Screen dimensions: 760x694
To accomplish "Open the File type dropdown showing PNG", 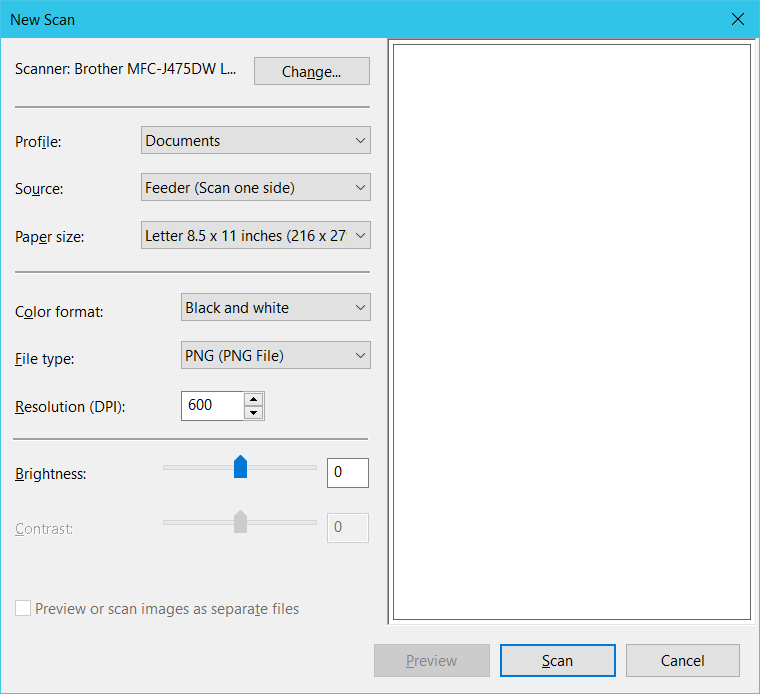I will pos(275,355).
